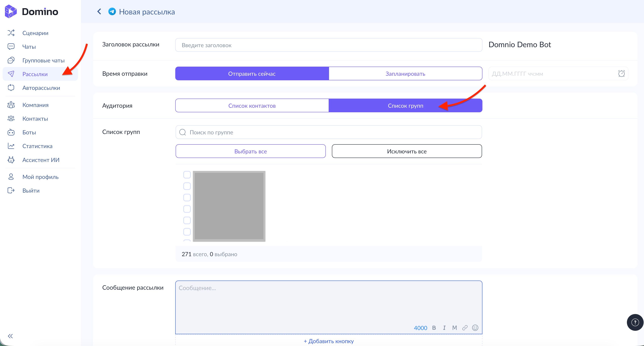Click Выбрать все button
The image size is (644, 346).
251,151
